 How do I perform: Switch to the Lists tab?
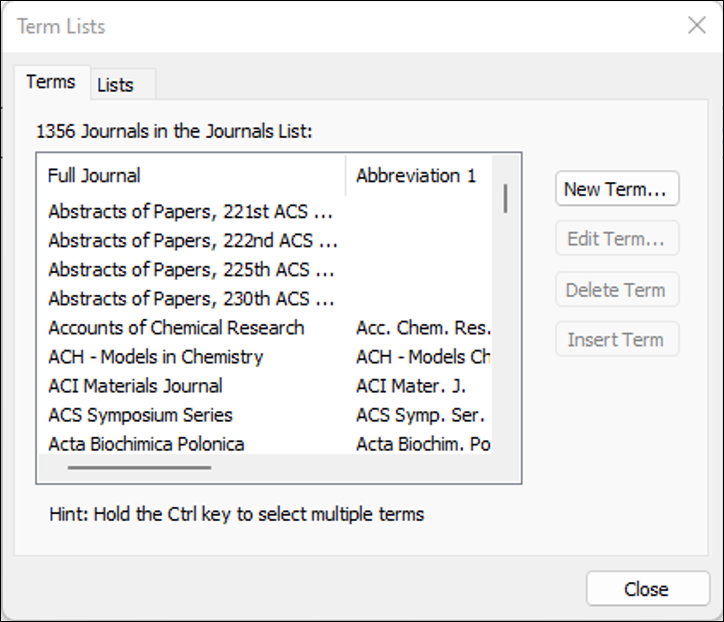click(x=115, y=85)
